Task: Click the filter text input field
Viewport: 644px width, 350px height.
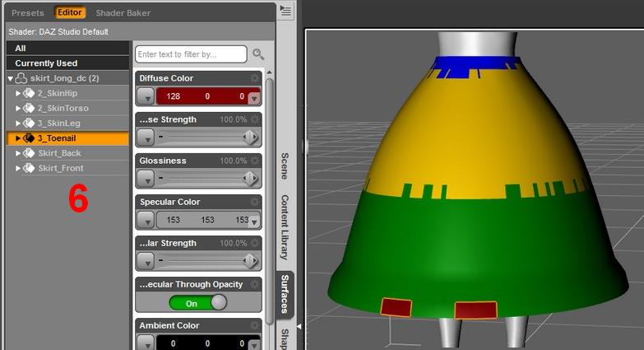Action: click(191, 54)
